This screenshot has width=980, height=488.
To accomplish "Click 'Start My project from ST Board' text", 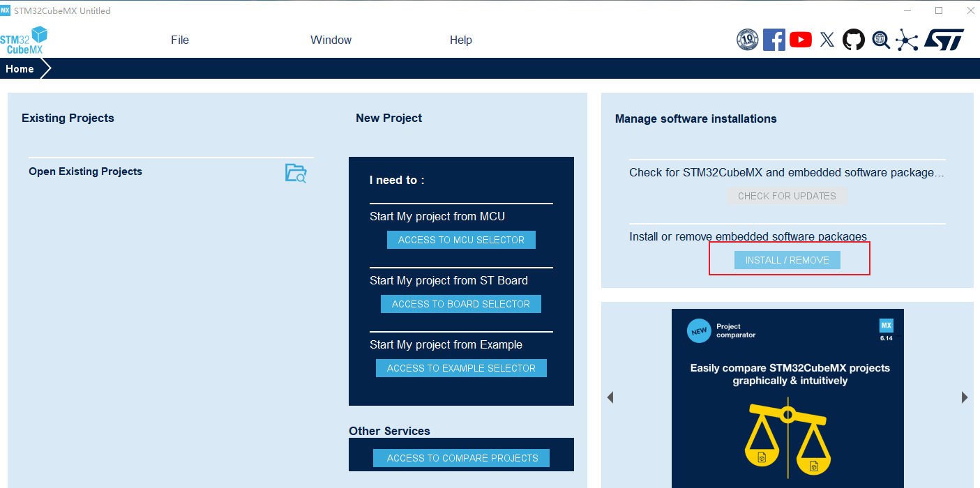I will click(448, 280).
